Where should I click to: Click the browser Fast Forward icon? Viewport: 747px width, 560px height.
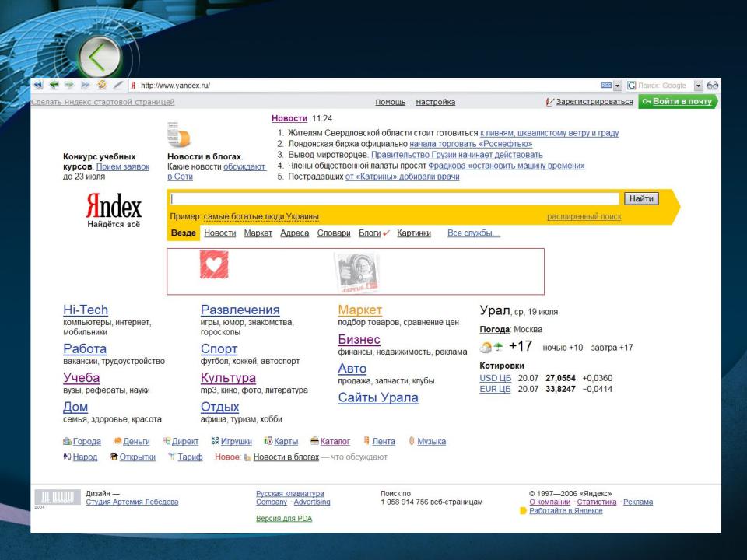coord(86,86)
